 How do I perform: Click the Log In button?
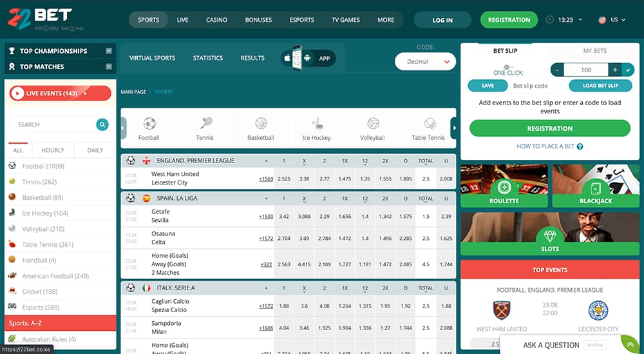(442, 20)
